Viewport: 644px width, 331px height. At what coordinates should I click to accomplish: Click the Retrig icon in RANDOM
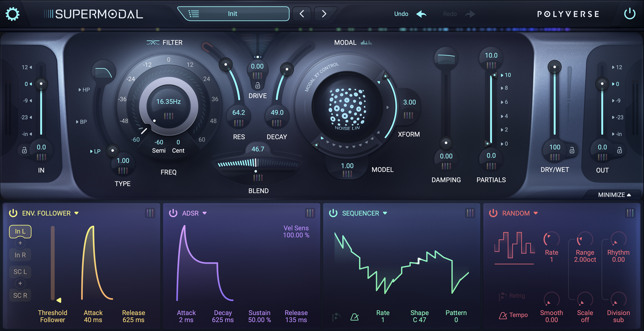point(502,296)
